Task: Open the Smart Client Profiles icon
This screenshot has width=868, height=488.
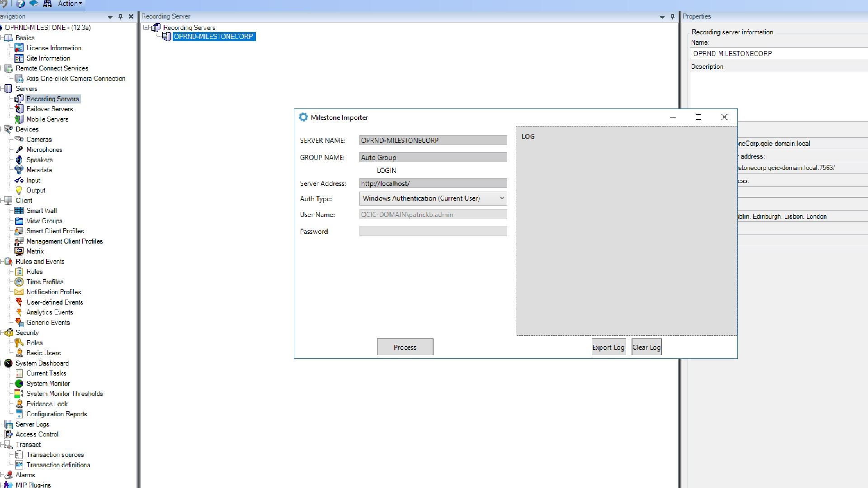Action: point(19,231)
